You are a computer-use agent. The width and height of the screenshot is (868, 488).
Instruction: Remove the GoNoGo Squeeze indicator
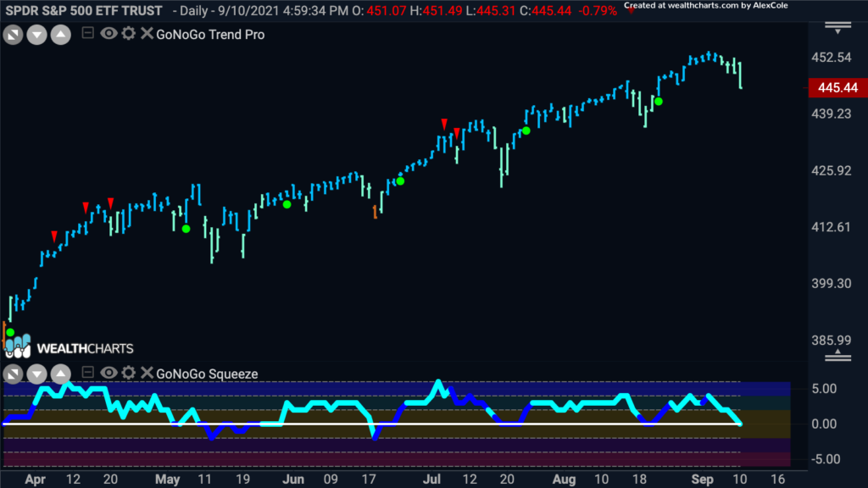pyautogui.click(x=147, y=373)
